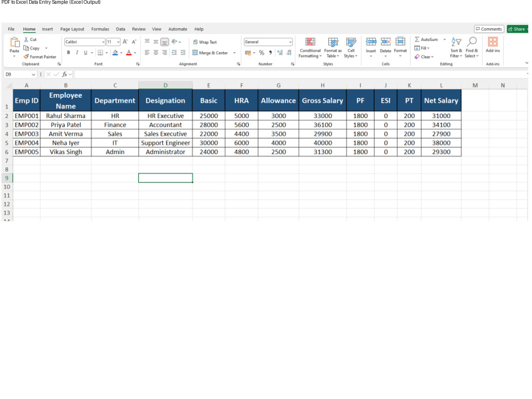Open the fill color dropdown arrow
532x399 pixels.
tap(121, 53)
